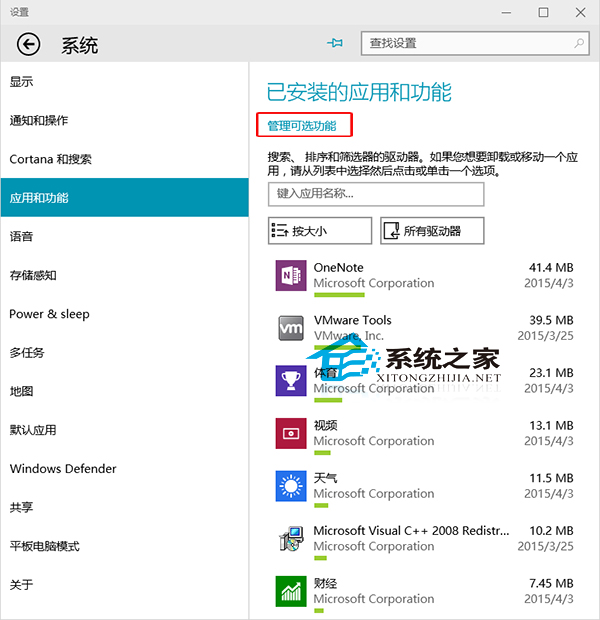Click the Visual C++ 2008 installer icon
Image resolution: width=600 pixels, height=620 pixels.
click(291, 538)
